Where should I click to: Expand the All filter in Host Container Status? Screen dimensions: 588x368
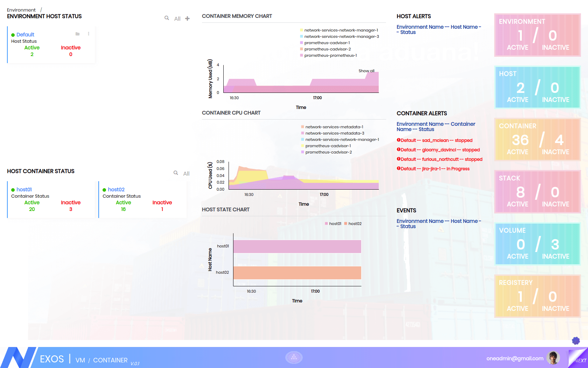coord(186,173)
